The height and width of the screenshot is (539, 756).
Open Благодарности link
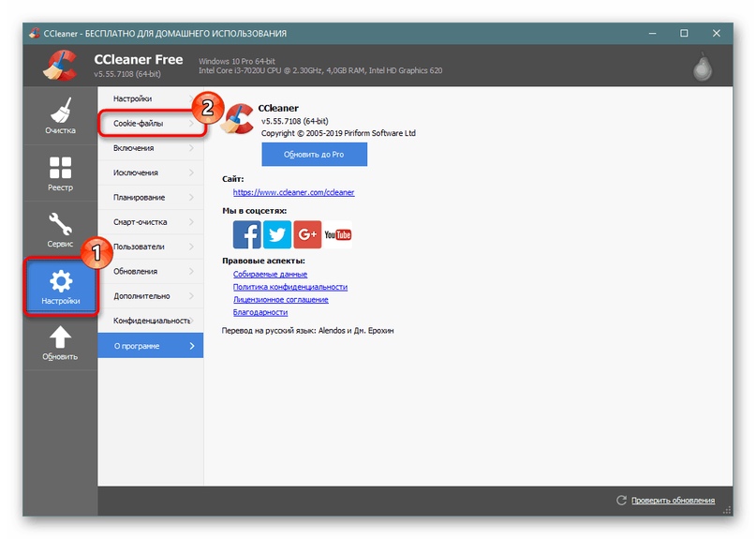coord(260,312)
